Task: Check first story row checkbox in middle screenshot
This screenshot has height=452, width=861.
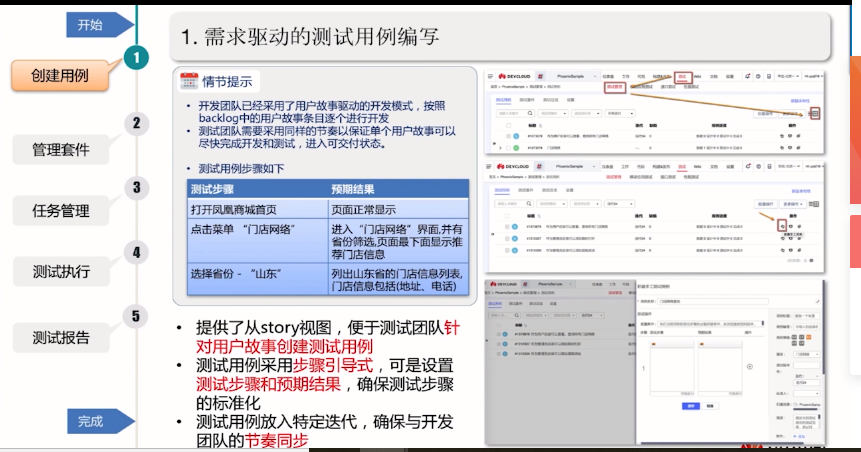Action: click(x=507, y=226)
